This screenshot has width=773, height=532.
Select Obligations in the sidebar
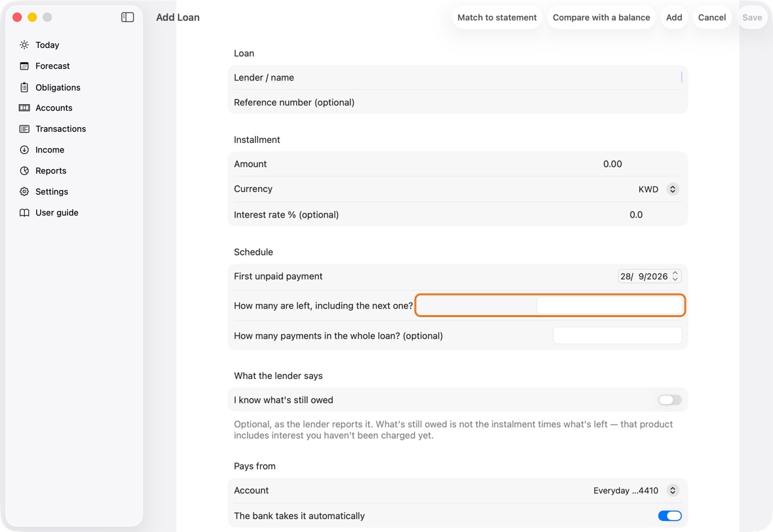click(58, 87)
